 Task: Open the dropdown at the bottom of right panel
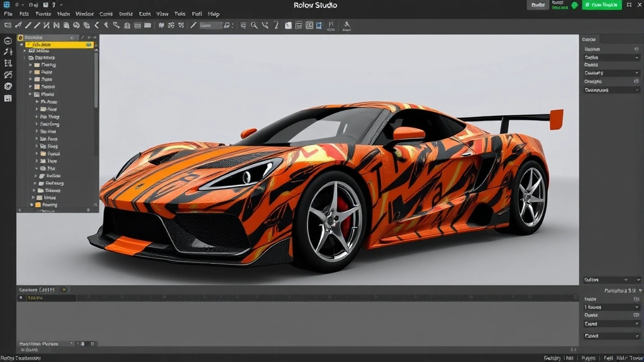coord(611,336)
